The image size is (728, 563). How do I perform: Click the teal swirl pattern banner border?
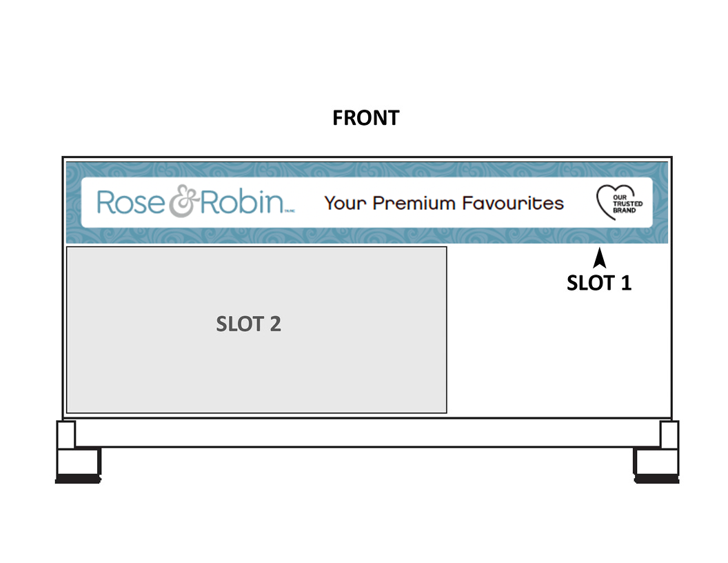(x=365, y=237)
